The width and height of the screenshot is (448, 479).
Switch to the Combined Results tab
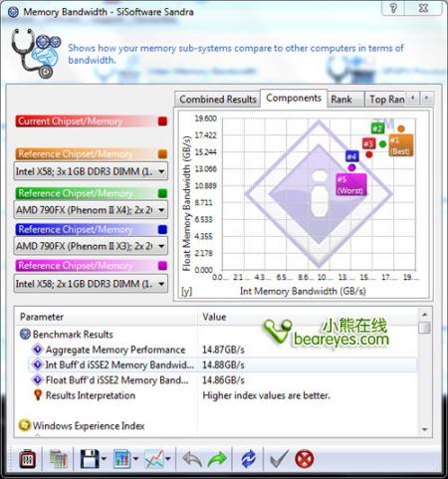pos(218,99)
